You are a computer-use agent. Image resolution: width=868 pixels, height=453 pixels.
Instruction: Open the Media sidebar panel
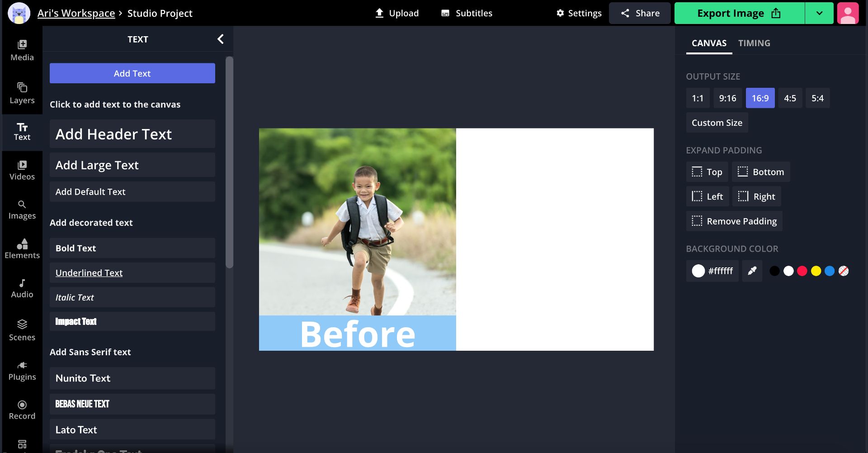[x=22, y=50]
